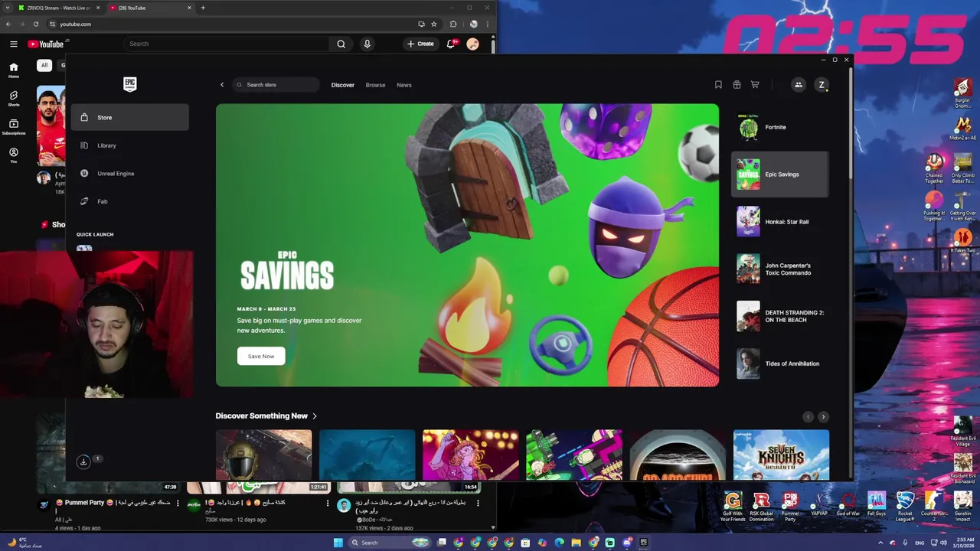Open the God of War desktop shortcut
Screen dimensions: 980x551
[x=848, y=505]
